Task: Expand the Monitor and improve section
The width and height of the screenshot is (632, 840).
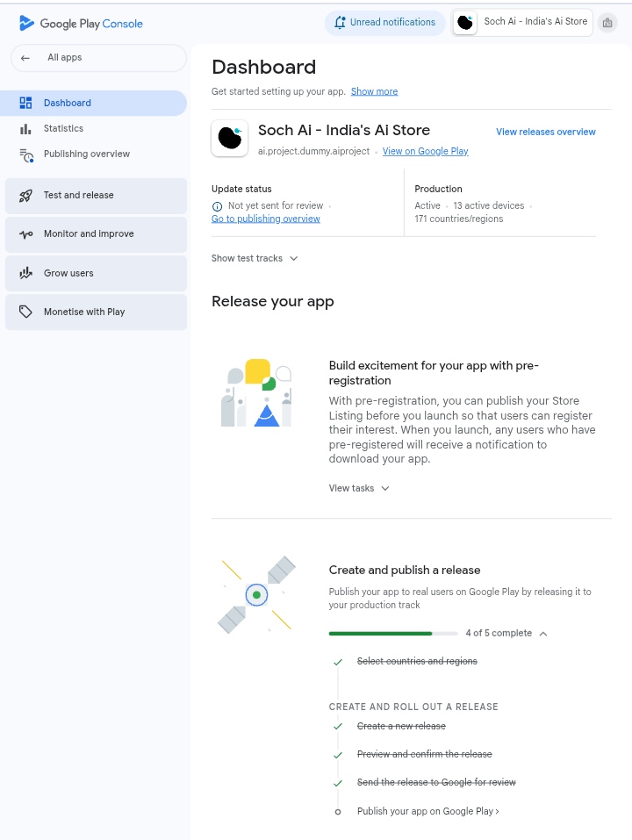Action: point(97,234)
